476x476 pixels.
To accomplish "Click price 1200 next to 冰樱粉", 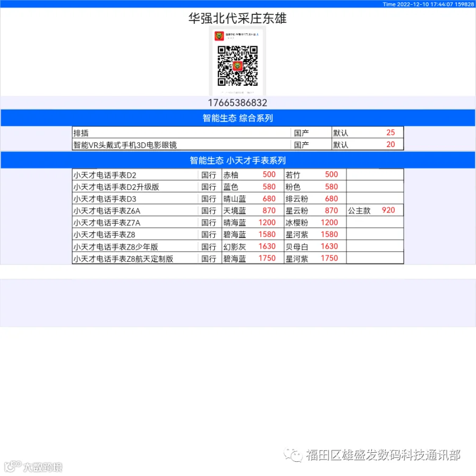I will [x=329, y=222].
